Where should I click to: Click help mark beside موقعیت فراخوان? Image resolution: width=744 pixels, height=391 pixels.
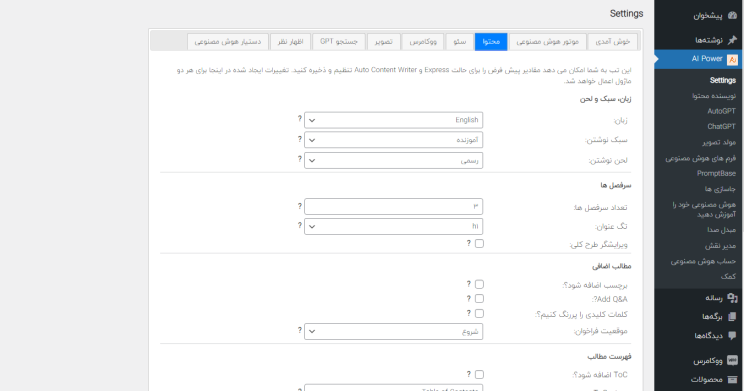pos(299,330)
